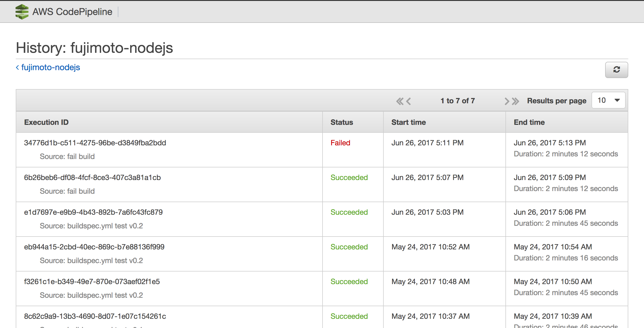The image size is (644, 328).
Task: Click the Status column header
Action: point(342,122)
